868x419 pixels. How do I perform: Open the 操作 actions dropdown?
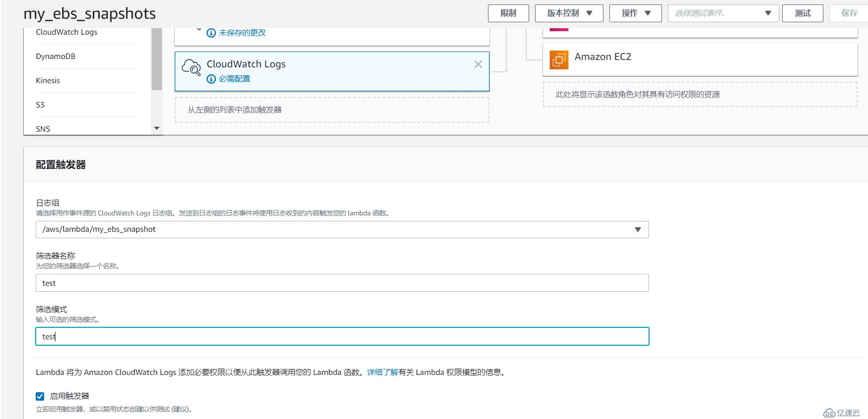click(636, 13)
